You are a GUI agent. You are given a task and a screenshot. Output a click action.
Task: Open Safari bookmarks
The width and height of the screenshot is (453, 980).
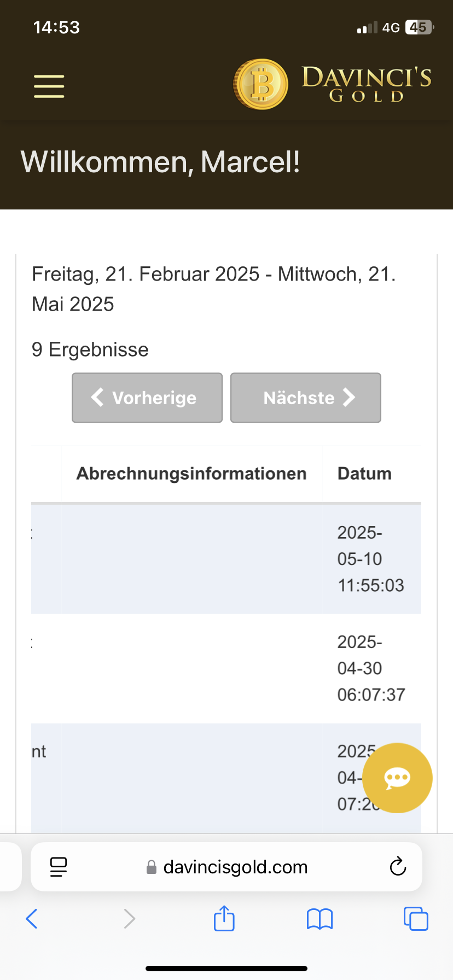pos(320,919)
